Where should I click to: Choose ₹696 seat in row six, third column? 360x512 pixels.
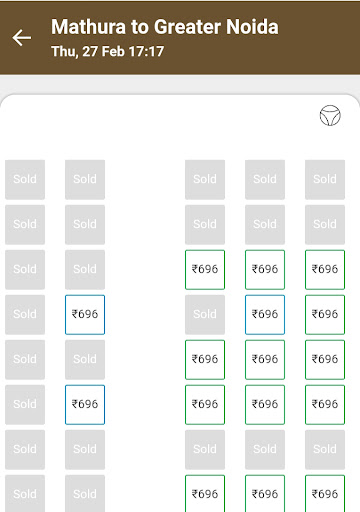coord(205,404)
